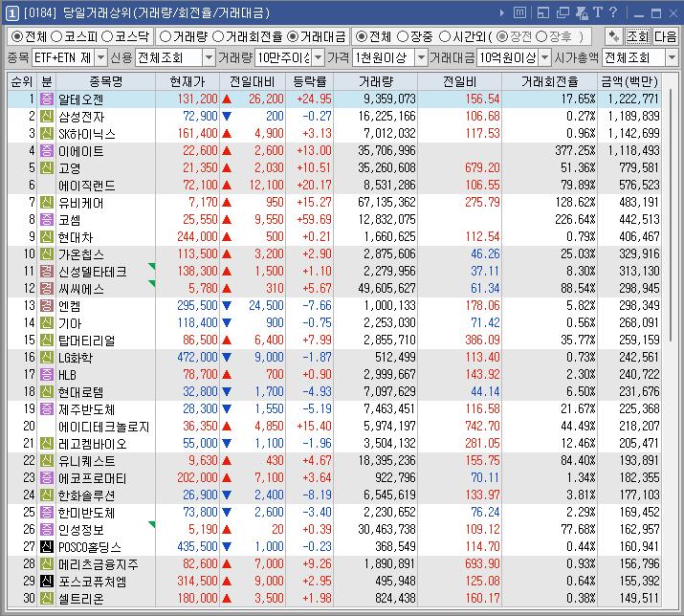The image size is (684, 616).
Task: Click the stock name 메리츠금융지주
Action: coord(99,563)
